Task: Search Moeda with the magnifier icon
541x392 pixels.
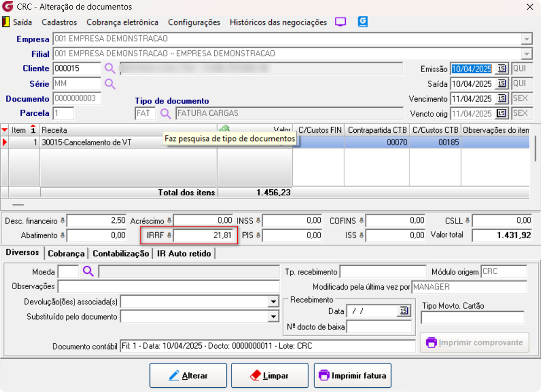Action: [x=88, y=272]
